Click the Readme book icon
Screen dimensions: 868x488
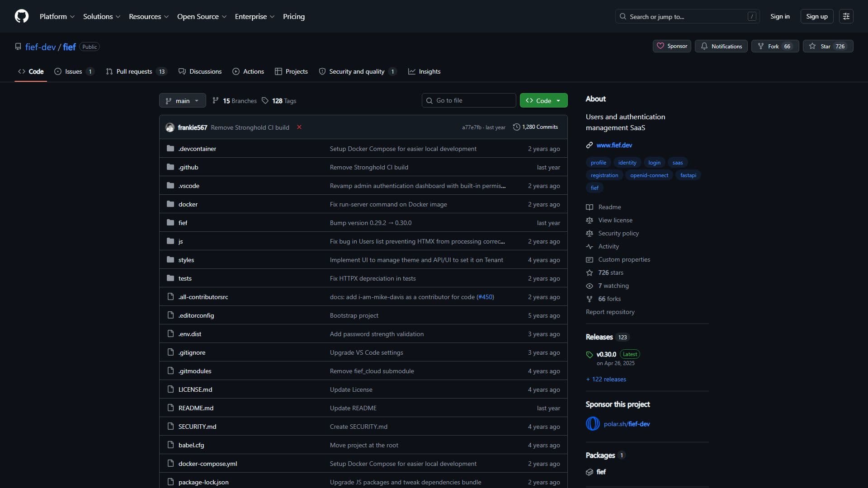click(590, 207)
